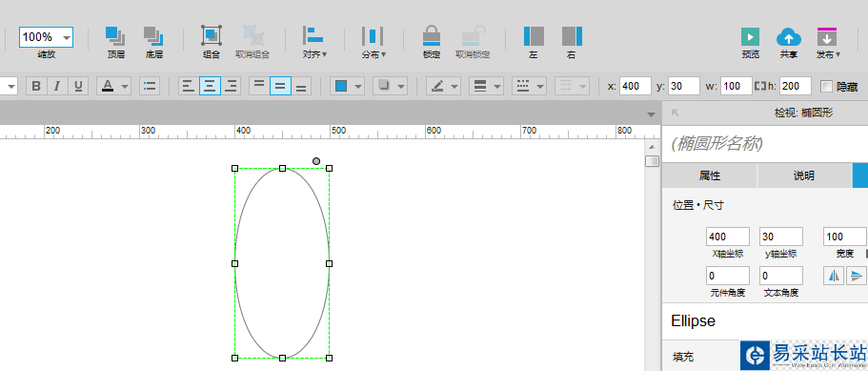The height and width of the screenshot is (371, 868).
Task: Toggle the keep aspect ratio icon
Action: pos(760,86)
